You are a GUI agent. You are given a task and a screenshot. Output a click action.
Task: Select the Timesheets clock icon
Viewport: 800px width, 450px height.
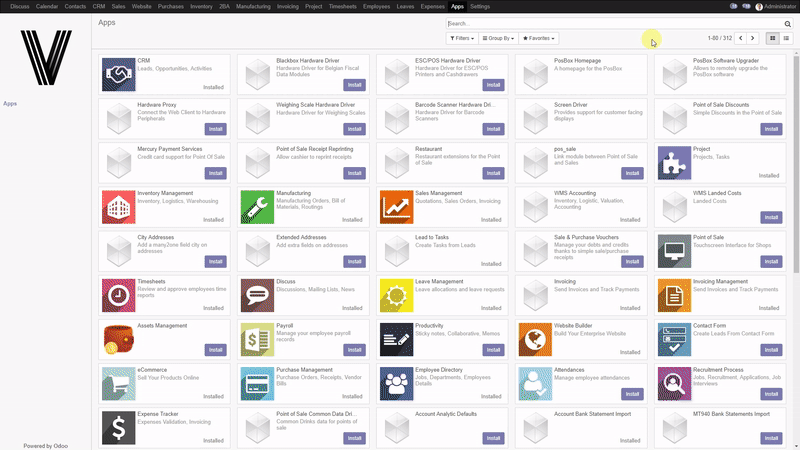click(x=118, y=295)
